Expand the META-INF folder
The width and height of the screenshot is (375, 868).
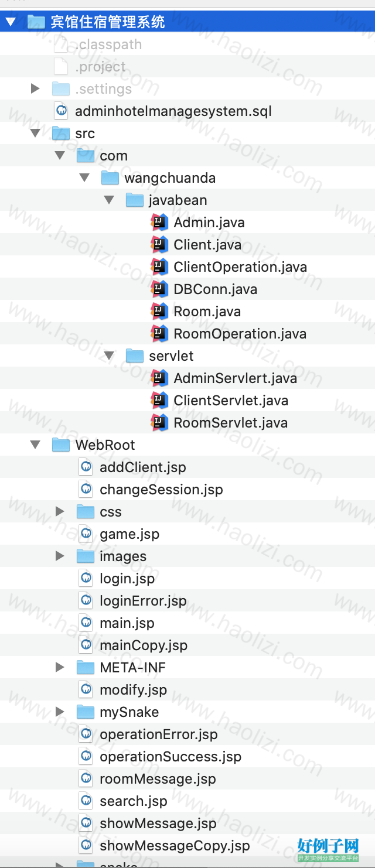click(x=60, y=668)
